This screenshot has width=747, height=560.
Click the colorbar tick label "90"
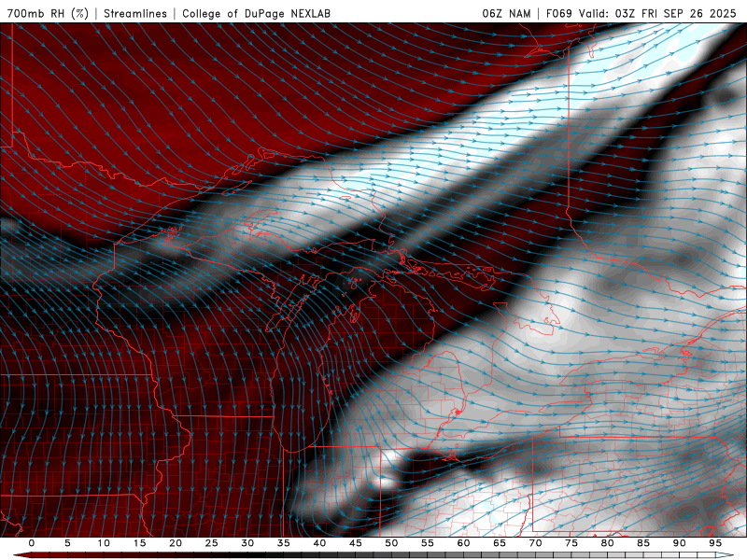(679, 543)
